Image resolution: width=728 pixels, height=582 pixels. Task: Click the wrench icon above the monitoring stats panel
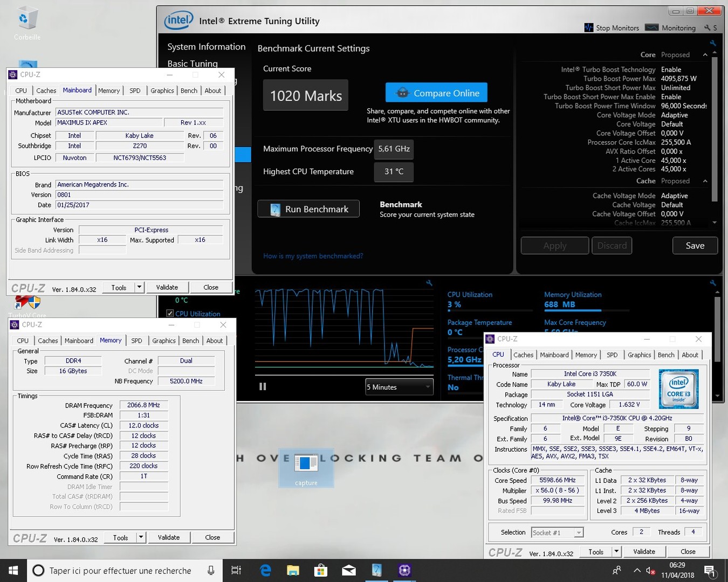pos(713,283)
